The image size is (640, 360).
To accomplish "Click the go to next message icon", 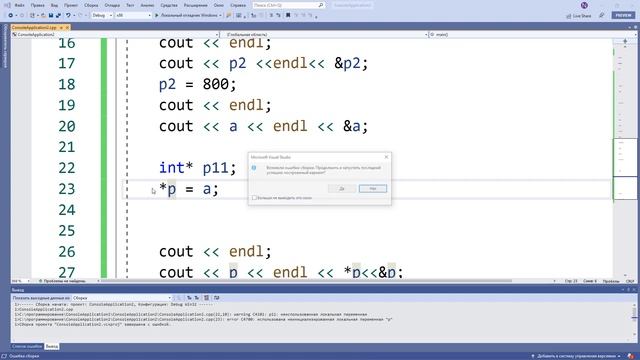I will pyautogui.click(x=197, y=298).
